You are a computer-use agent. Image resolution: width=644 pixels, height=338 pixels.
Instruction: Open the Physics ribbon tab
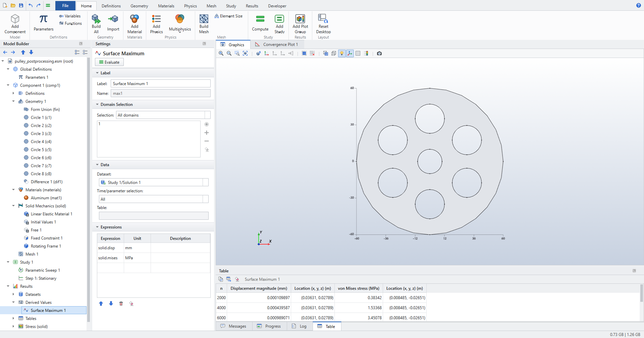click(190, 6)
